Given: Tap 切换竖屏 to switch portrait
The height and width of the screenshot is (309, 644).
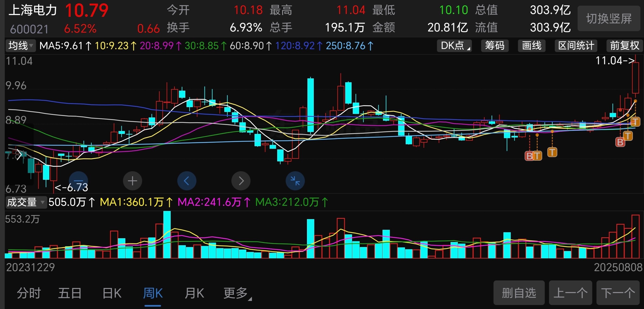Looking at the screenshot, I should coord(609,18).
